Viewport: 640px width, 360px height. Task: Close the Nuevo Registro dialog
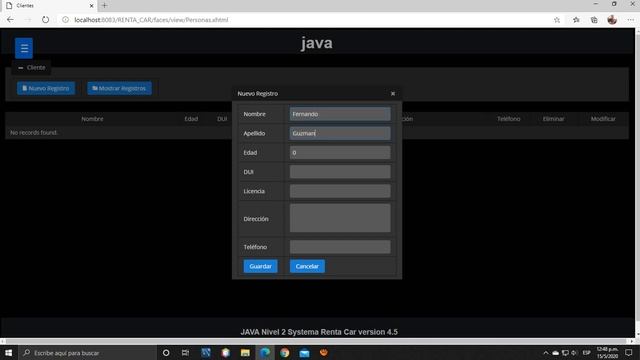point(393,93)
